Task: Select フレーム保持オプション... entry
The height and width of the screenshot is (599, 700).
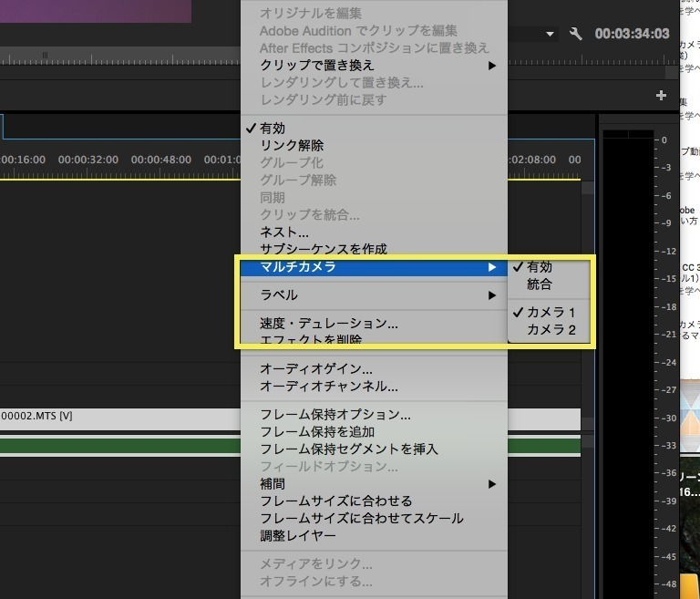Action: click(374, 415)
